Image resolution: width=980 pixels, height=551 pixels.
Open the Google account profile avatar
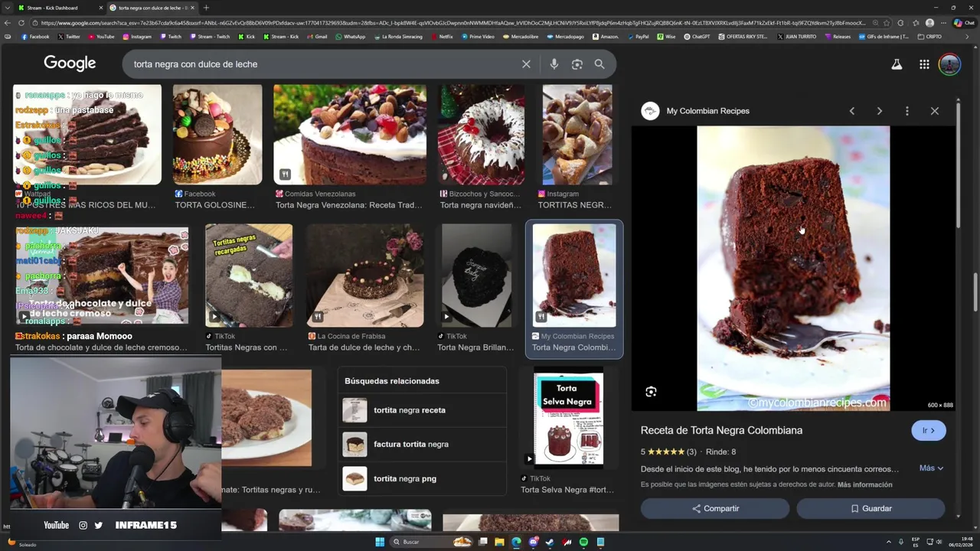click(x=949, y=64)
